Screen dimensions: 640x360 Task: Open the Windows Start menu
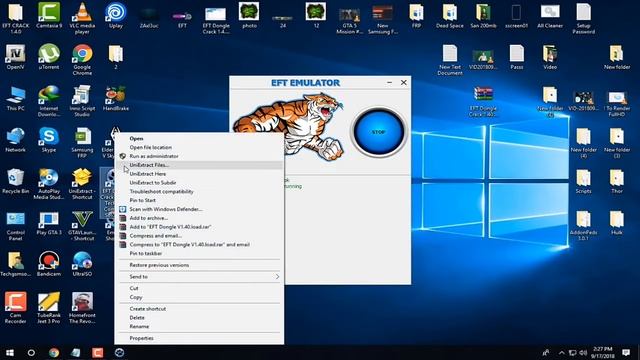click(x=10, y=353)
